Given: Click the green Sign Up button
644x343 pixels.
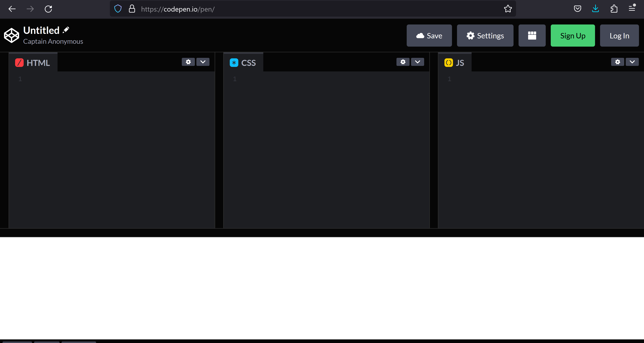Looking at the screenshot, I should [x=573, y=36].
